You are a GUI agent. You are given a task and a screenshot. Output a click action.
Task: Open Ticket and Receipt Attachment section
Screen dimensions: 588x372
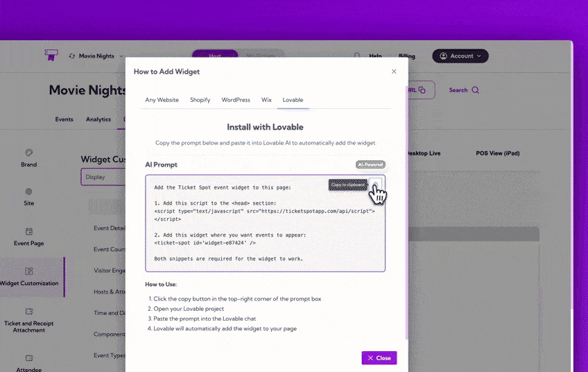click(29, 320)
